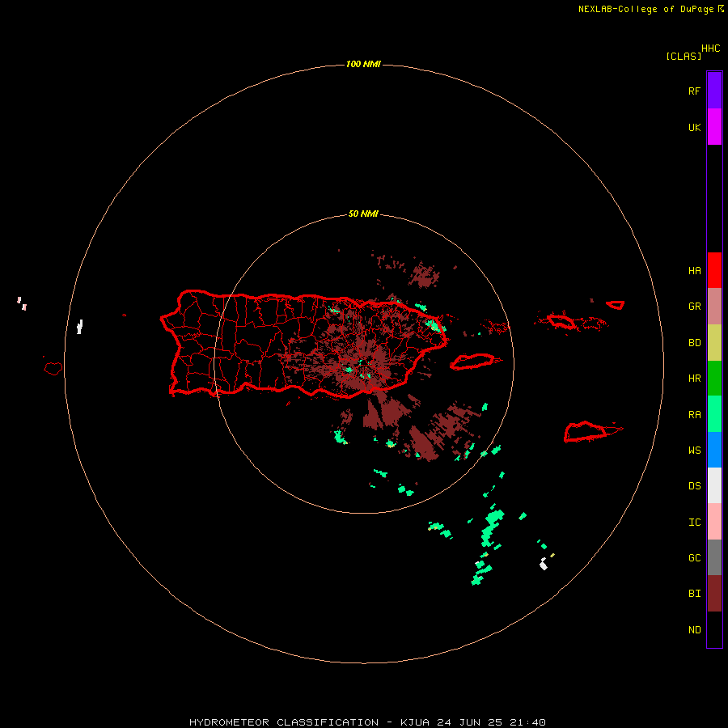Image resolution: width=728 pixels, height=728 pixels.
Task: Select the BI brown legend swatch
Action: pyautogui.click(x=714, y=594)
